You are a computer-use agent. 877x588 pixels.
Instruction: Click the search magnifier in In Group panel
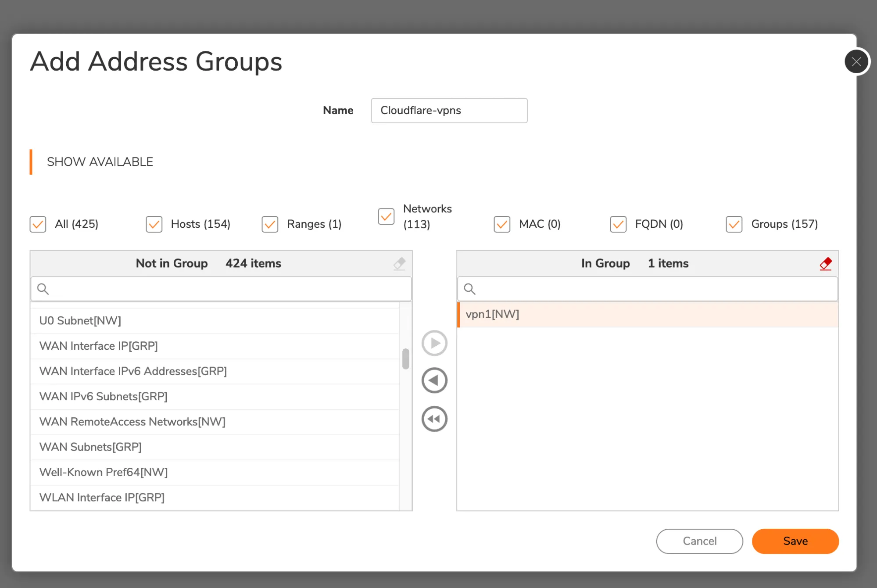[469, 289]
